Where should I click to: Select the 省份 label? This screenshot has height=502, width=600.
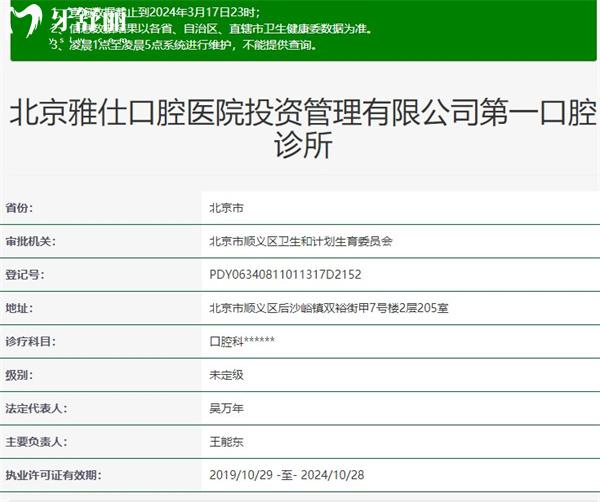click(19, 208)
